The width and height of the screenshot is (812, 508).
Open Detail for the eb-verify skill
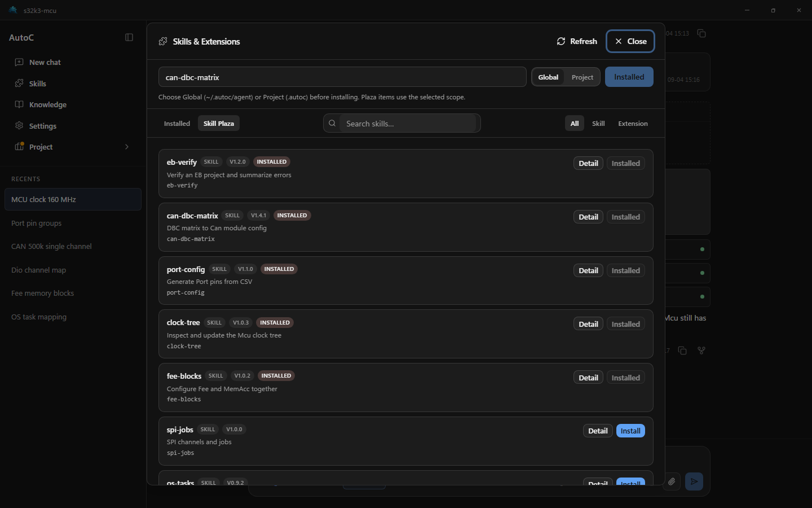click(x=588, y=163)
